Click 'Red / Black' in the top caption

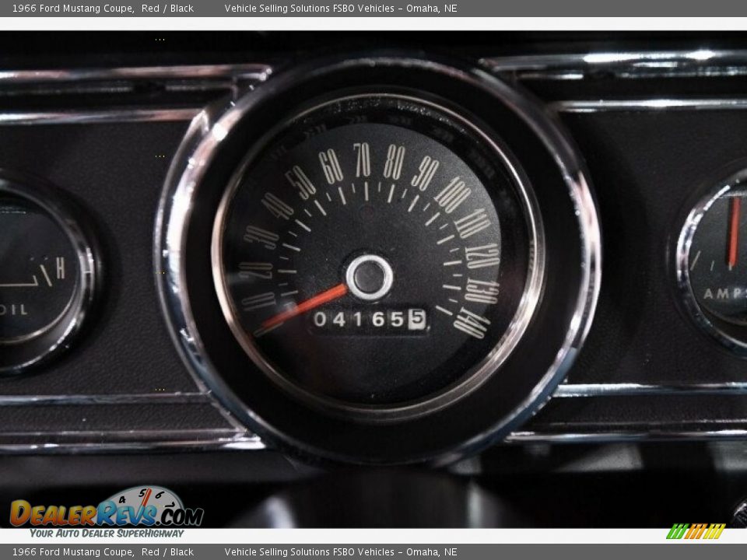[x=167, y=8]
